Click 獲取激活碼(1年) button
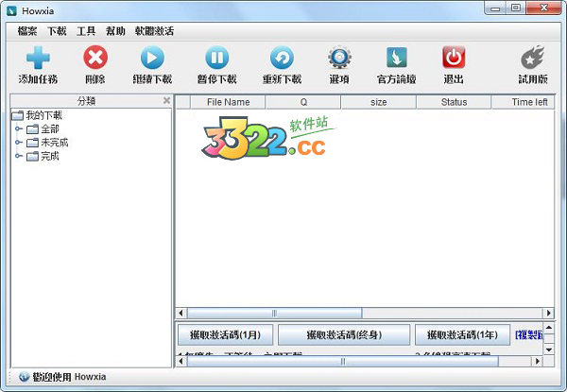The width and height of the screenshot is (567, 392). [462, 335]
